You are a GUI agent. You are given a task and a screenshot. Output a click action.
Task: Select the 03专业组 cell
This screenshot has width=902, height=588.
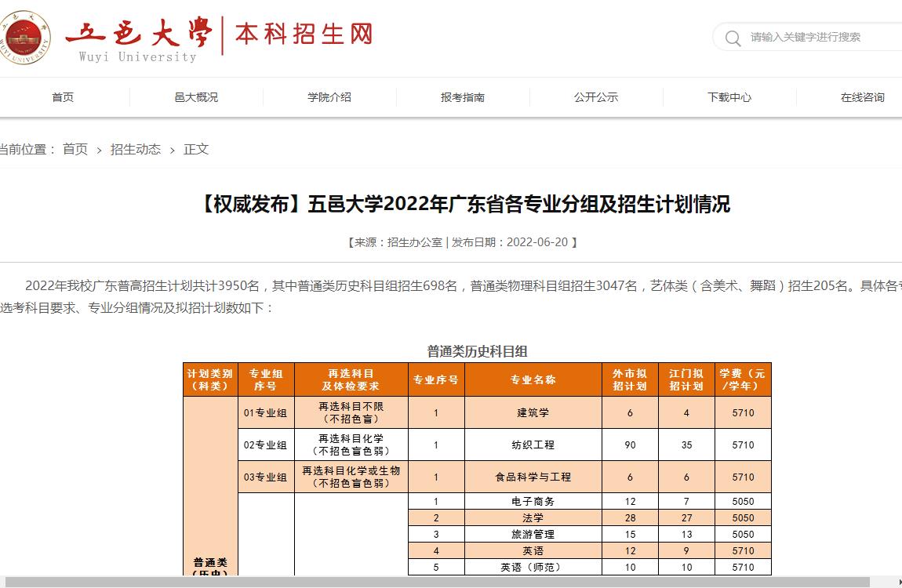tap(266, 477)
